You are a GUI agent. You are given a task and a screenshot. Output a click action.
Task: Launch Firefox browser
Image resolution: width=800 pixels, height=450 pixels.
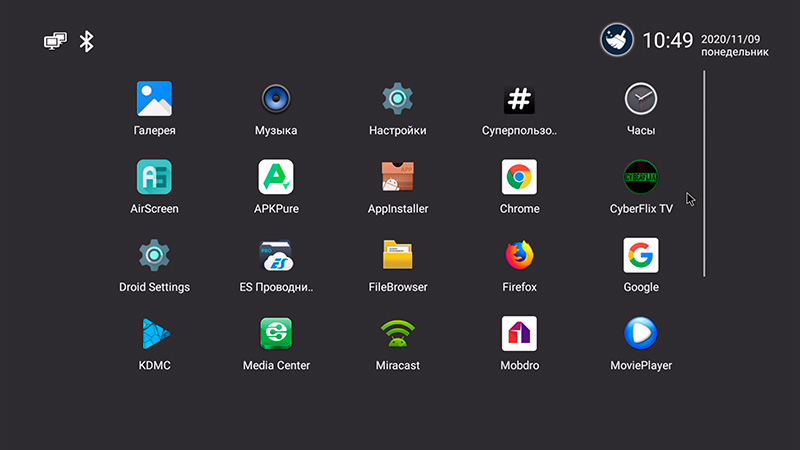click(519, 255)
